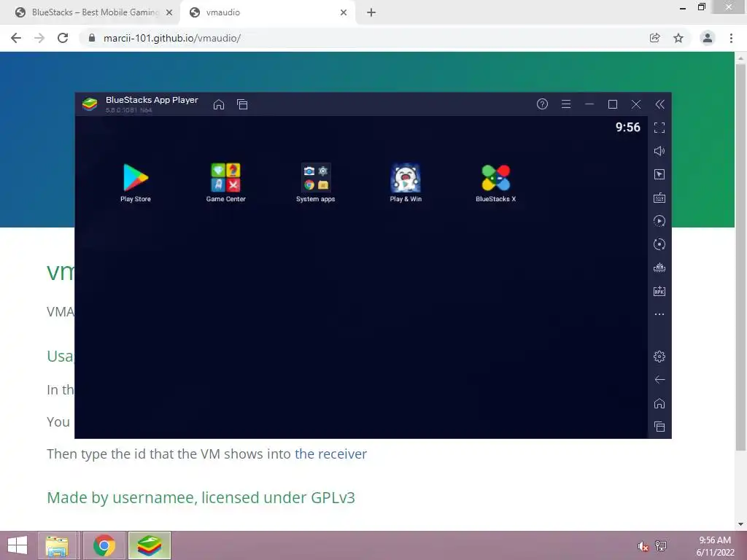Click BlueStacks icon on taskbar
The image size is (747, 560).
coord(150,545)
